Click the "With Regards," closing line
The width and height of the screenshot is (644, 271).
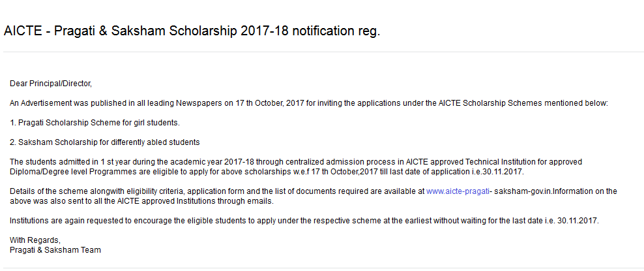click(35, 240)
